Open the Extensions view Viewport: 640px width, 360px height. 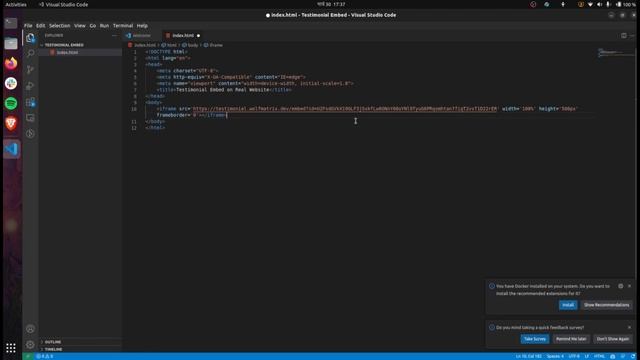[x=30, y=102]
